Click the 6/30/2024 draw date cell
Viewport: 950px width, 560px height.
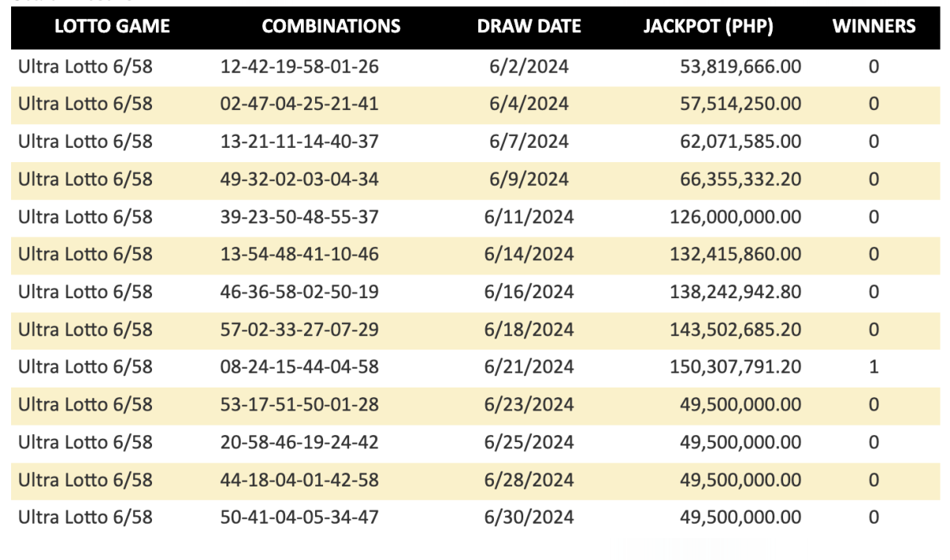coord(529,517)
